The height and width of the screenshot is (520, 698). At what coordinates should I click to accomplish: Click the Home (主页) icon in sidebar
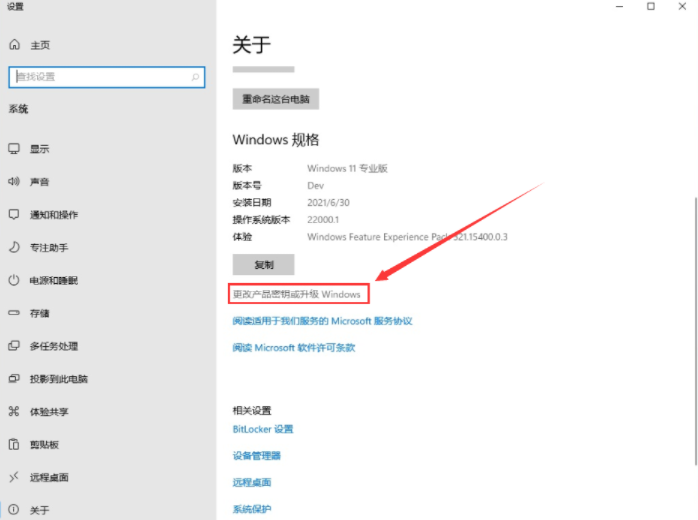(x=14, y=45)
